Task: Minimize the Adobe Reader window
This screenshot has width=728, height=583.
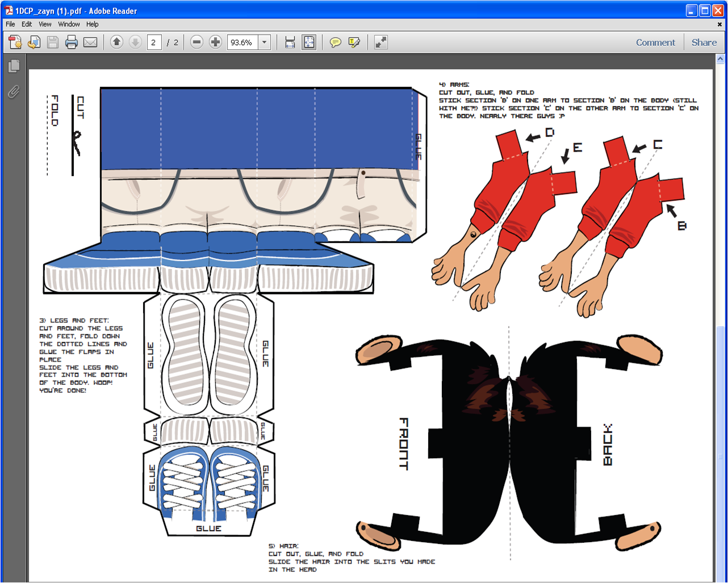Action: coord(692,10)
